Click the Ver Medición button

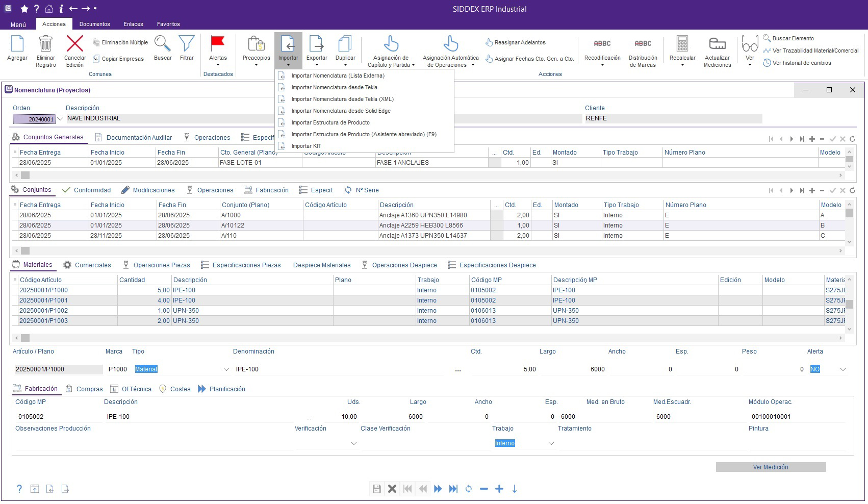click(770, 467)
